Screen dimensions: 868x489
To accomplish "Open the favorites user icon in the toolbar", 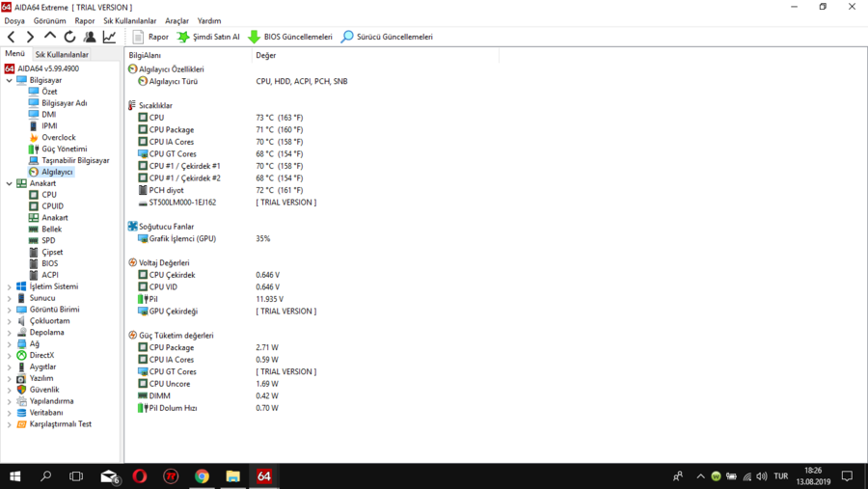I will tap(89, 37).
